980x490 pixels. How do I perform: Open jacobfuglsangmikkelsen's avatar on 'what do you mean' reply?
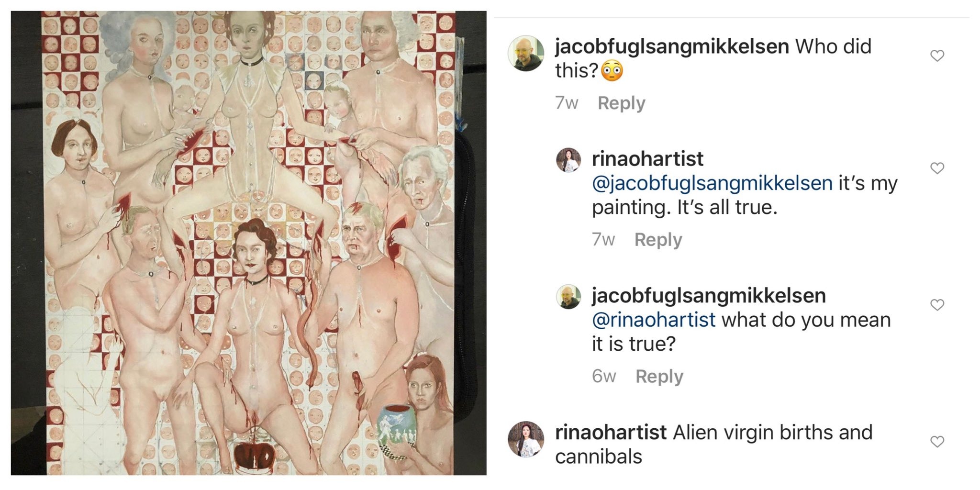(x=568, y=297)
